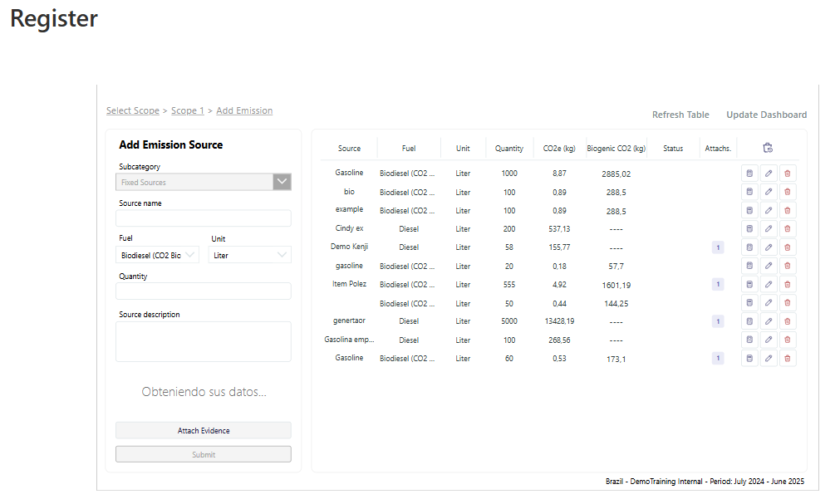Open the attachment badge for Demo Kenji

click(x=718, y=247)
